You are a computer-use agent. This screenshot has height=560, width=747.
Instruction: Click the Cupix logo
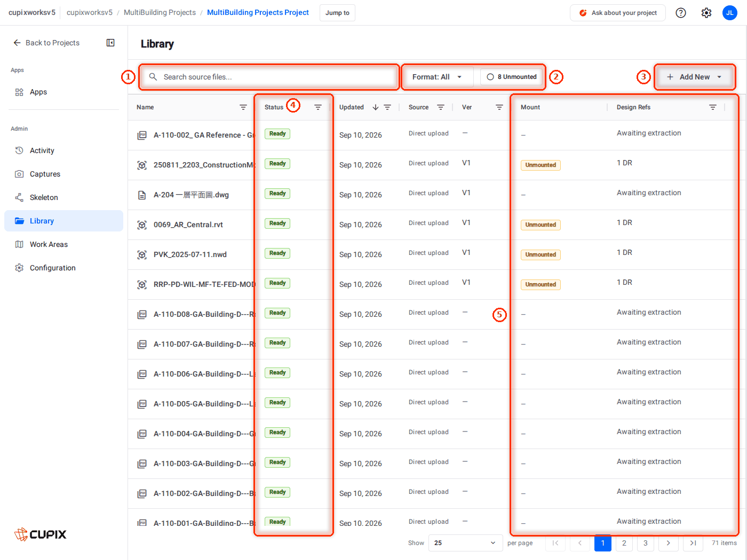(x=41, y=534)
